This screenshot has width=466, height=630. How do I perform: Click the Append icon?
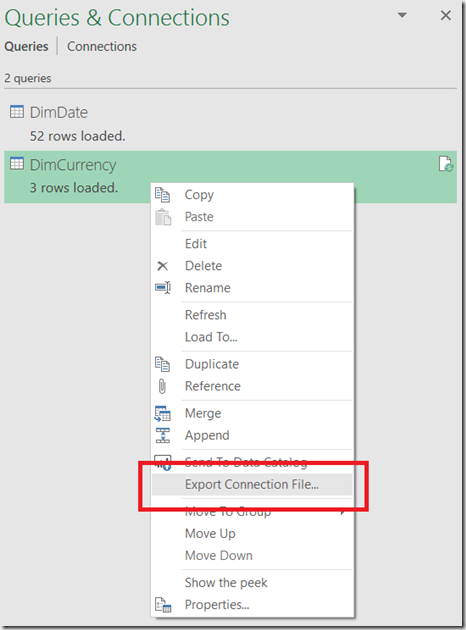[162, 436]
